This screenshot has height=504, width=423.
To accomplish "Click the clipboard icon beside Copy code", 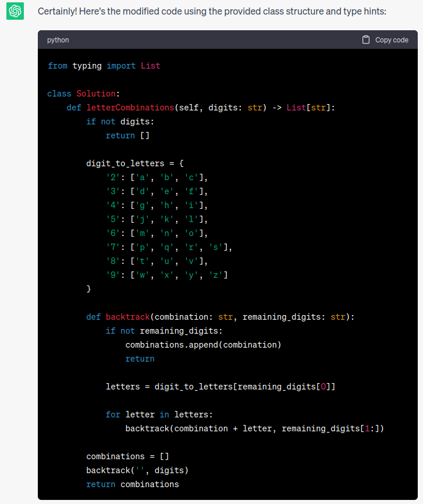I will click(x=366, y=40).
